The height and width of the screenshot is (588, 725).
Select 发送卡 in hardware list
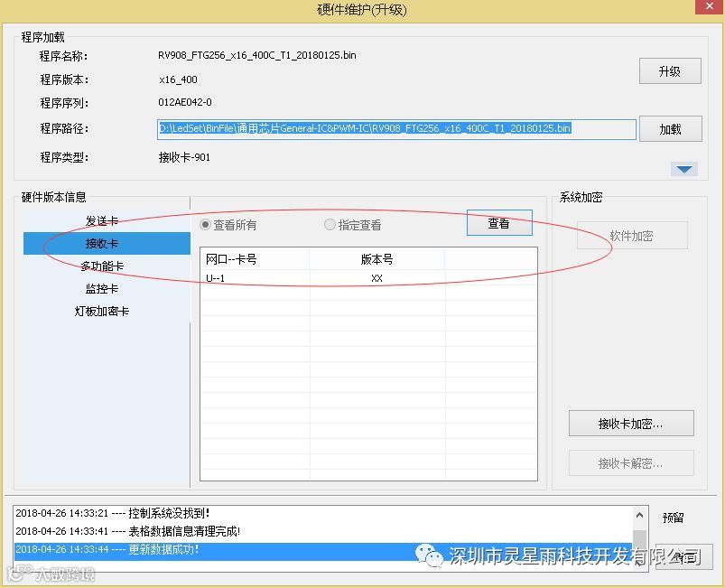[102, 220]
